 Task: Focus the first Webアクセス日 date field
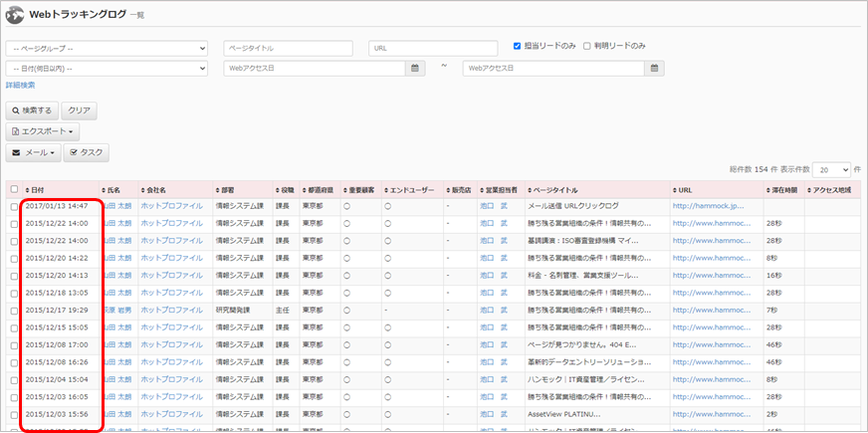(315, 69)
